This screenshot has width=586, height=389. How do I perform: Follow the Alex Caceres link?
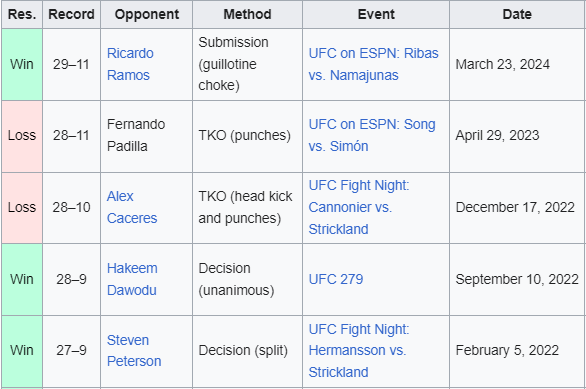coord(132,207)
